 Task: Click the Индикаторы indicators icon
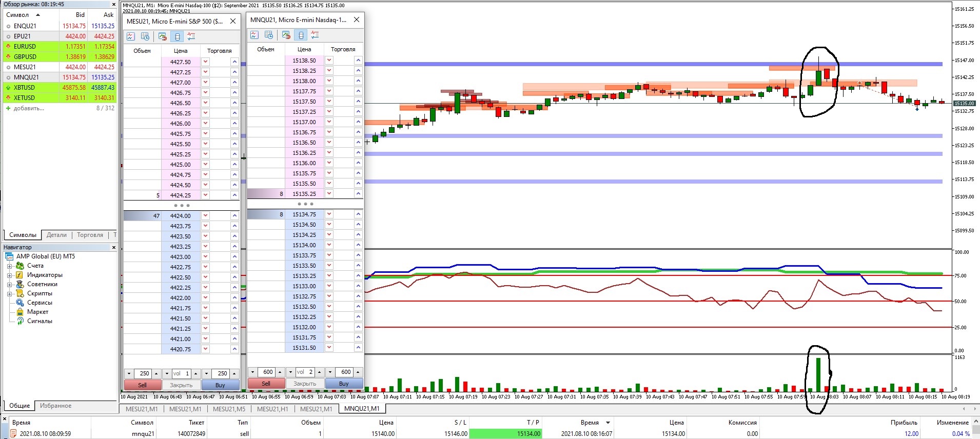[x=20, y=275]
